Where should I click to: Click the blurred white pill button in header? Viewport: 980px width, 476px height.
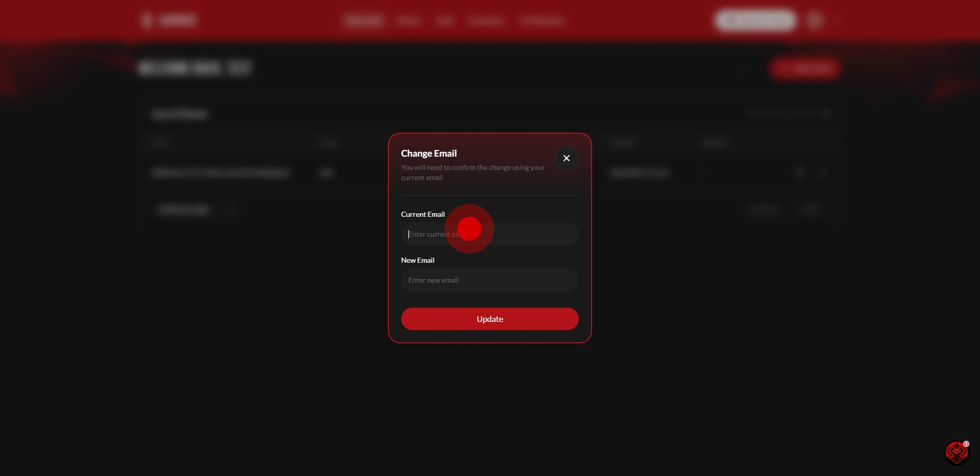point(755,20)
